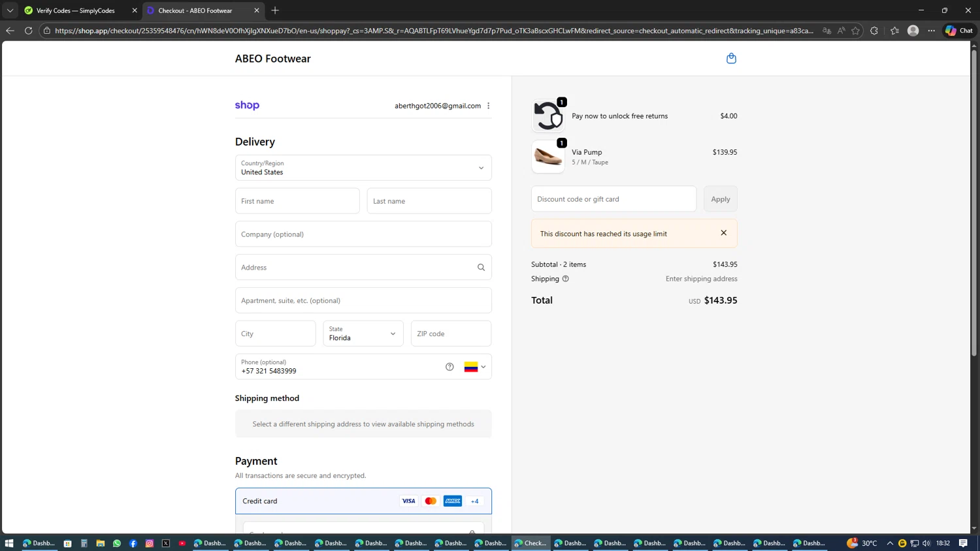This screenshot has width=980, height=551.
Task: Add this page to favorites
Action: [855, 31]
